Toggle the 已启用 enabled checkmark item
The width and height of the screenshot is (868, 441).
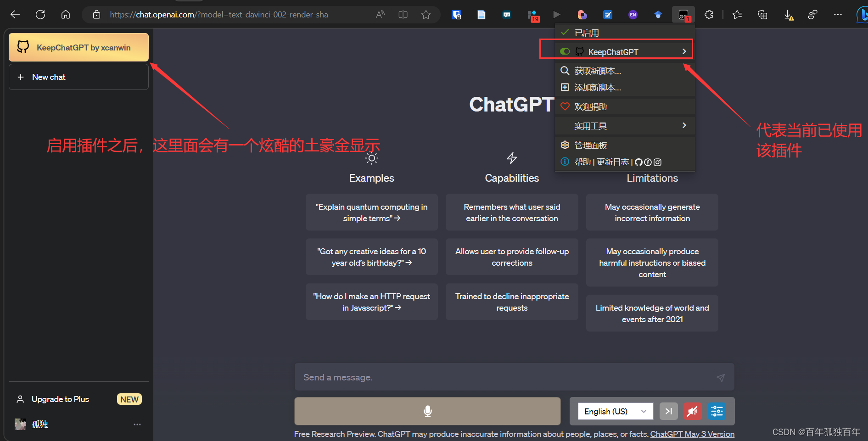point(625,33)
